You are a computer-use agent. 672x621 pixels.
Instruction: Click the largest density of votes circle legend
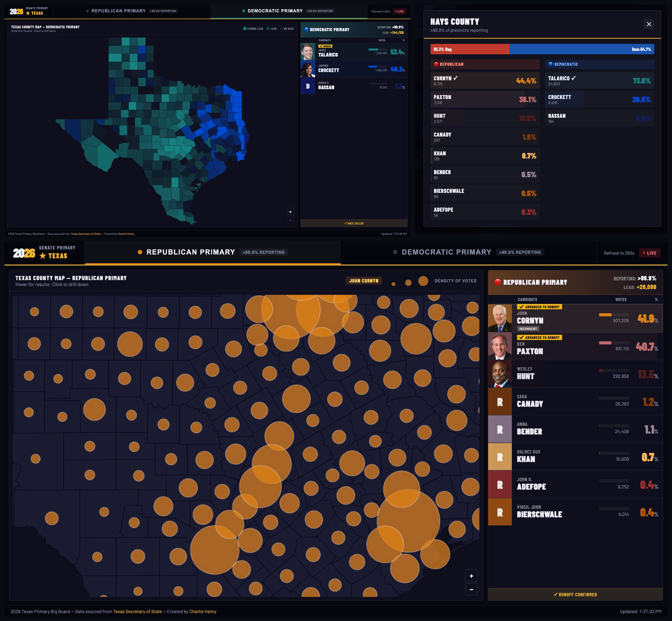click(x=423, y=281)
